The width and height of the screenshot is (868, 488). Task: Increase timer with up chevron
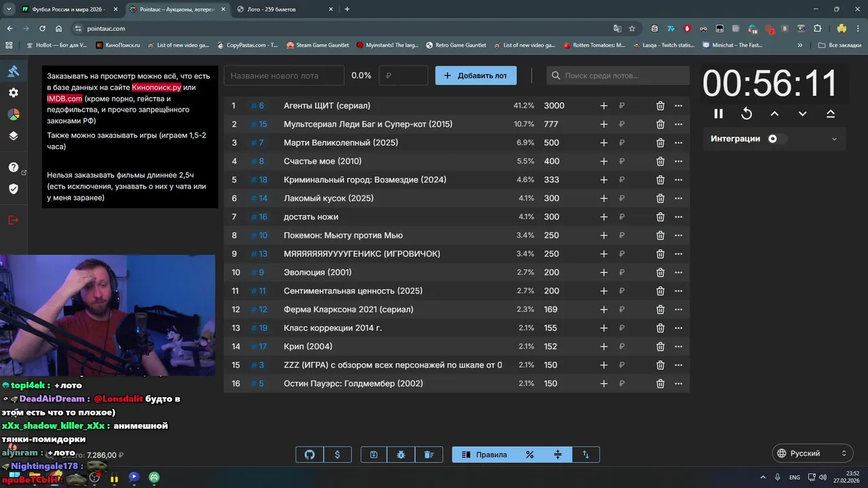pyautogui.click(x=774, y=114)
